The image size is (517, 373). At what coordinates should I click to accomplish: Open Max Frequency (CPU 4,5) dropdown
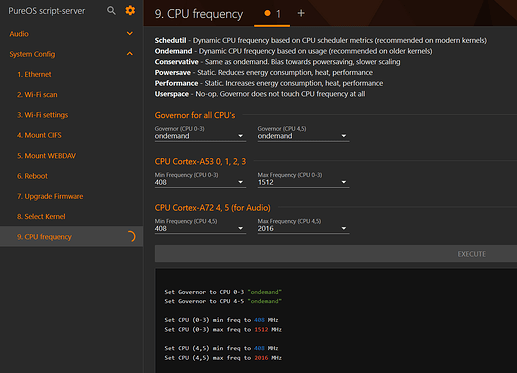pos(303,229)
